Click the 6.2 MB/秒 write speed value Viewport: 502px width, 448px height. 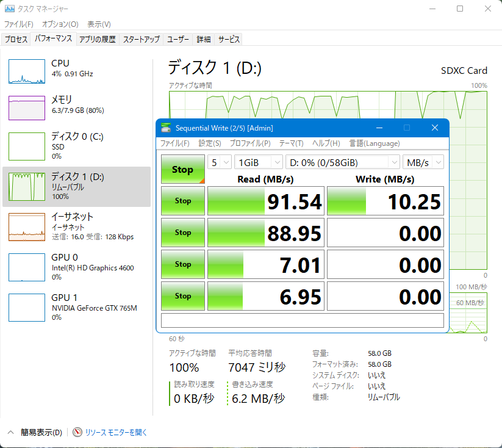click(x=258, y=399)
